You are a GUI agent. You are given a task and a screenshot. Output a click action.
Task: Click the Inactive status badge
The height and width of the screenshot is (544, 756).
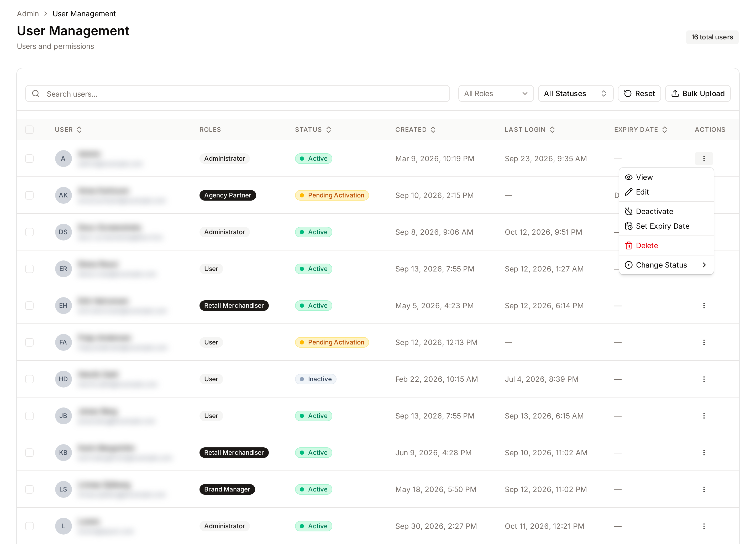point(316,379)
